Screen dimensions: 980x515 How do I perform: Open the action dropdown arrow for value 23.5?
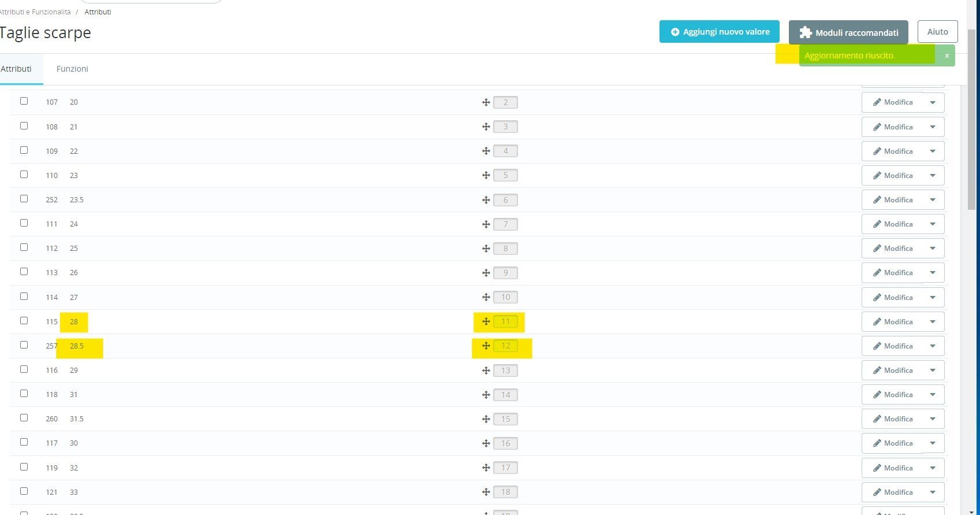(x=933, y=200)
